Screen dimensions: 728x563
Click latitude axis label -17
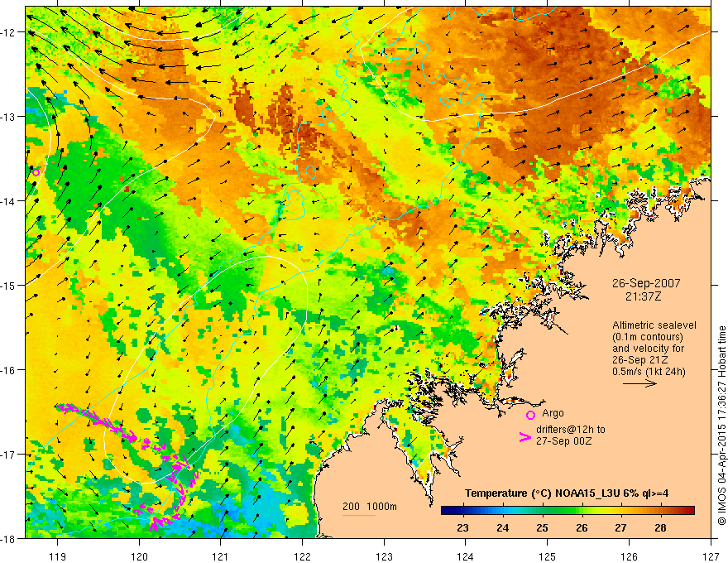click(9, 454)
